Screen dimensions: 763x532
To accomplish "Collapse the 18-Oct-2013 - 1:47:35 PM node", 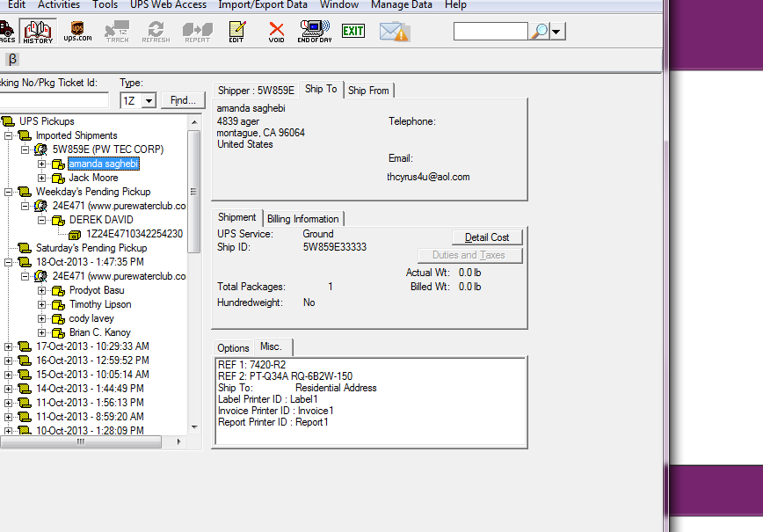I will coord(8,262).
